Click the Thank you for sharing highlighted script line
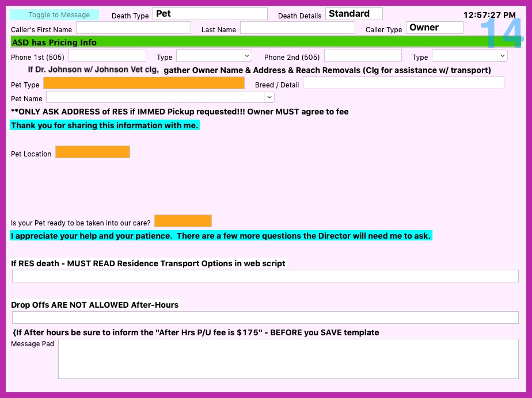This screenshot has width=532, height=398. coord(105,125)
